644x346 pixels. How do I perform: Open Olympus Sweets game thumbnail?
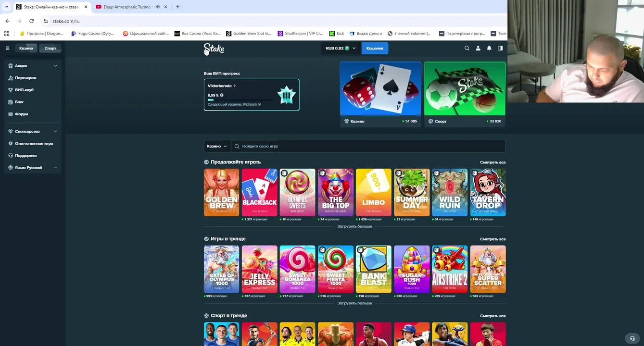click(297, 192)
